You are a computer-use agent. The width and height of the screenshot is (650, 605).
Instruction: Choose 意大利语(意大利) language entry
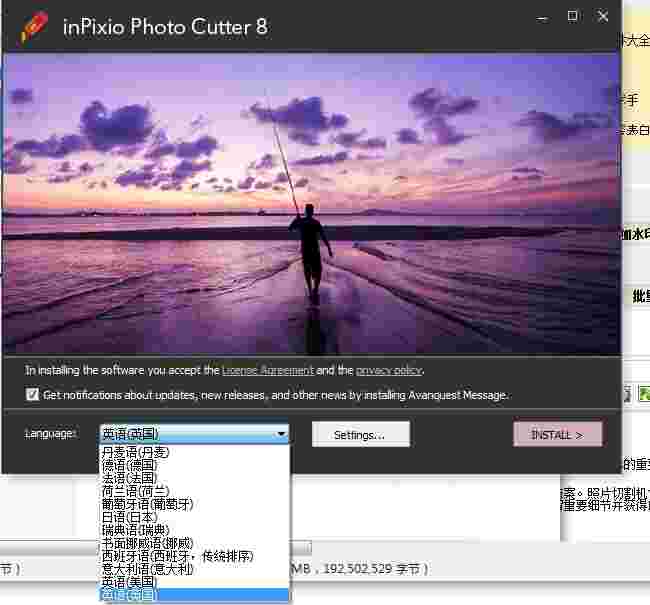pos(194,569)
